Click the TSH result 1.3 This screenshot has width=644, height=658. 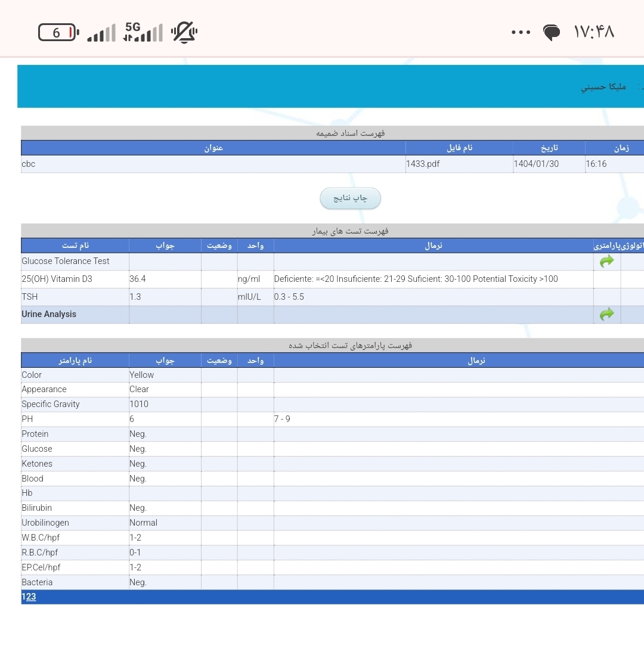tap(135, 297)
